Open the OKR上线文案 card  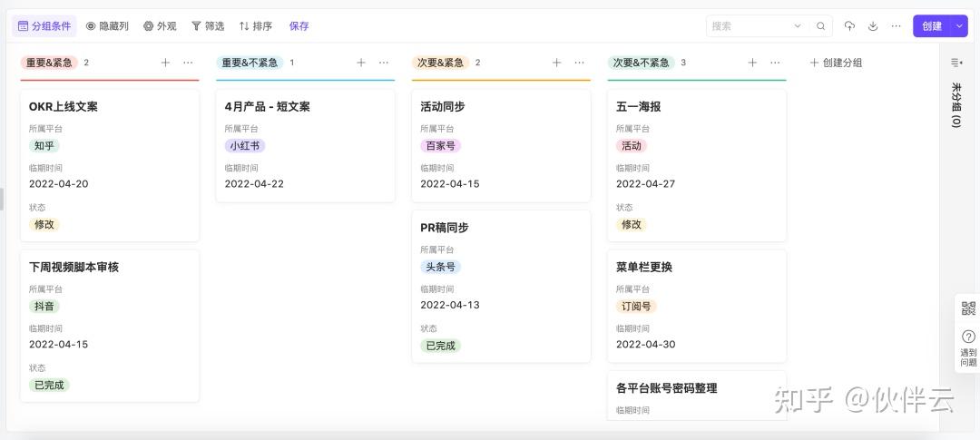pyautogui.click(x=110, y=165)
